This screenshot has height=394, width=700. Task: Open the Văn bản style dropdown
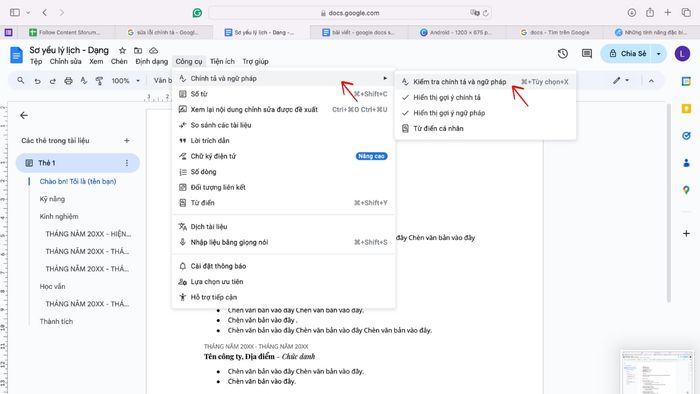pos(162,81)
